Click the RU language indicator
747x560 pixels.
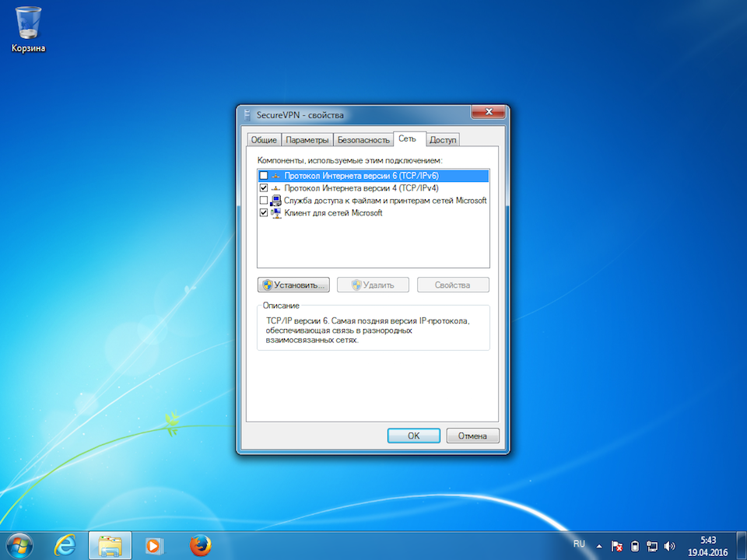579,544
